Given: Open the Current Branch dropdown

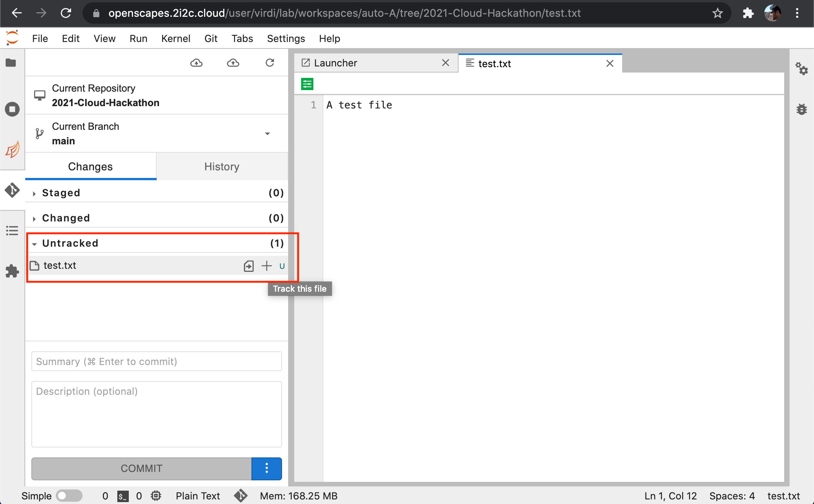Looking at the screenshot, I should click(x=267, y=134).
